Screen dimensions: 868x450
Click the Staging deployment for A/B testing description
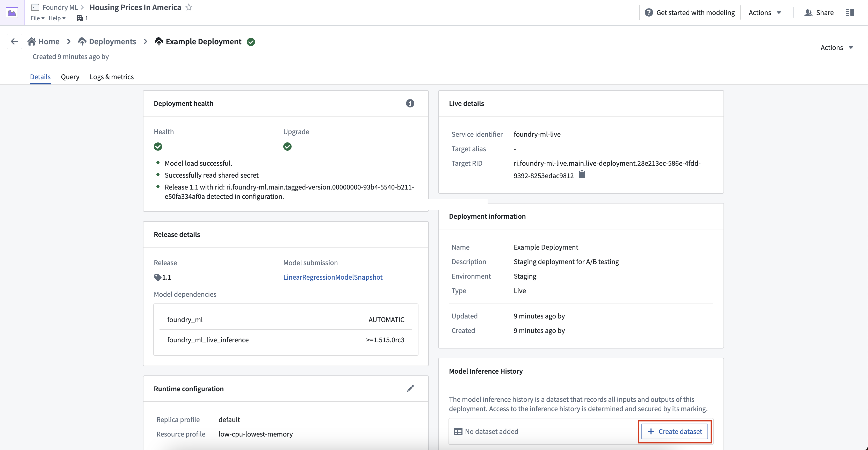click(566, 261)
